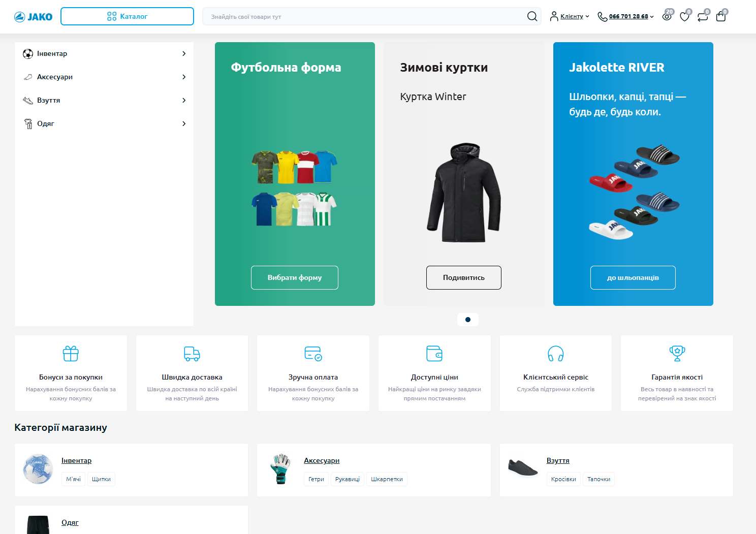Viewport: 756px width, 534px height.
Task: Click the search magnifier icon
Action: [x=532, y=16]
